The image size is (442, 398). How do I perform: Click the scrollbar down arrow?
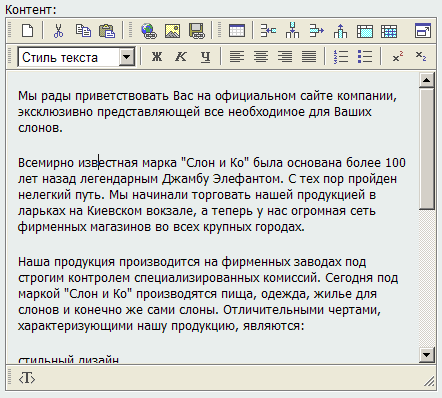click(x=427, y=355)
